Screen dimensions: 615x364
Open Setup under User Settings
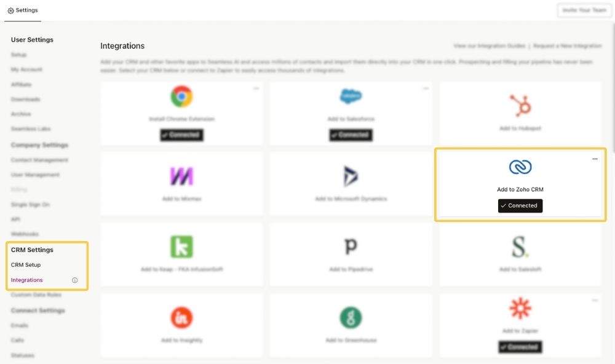(x=18, y=55)
